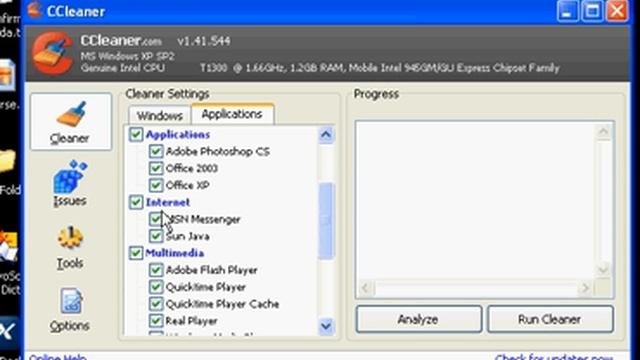Open the Cleaner section in sidebar
The height and width of the screenshot is (360, 640).
click(71, 122)
